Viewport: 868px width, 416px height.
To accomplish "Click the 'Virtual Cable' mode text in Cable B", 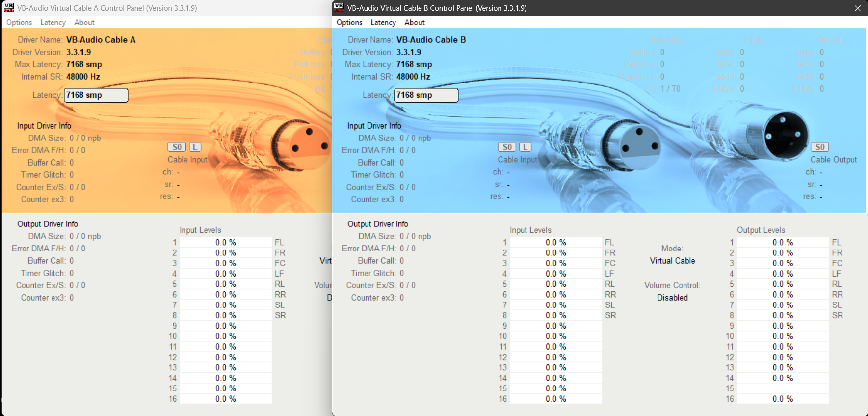I will pos(673,261).
